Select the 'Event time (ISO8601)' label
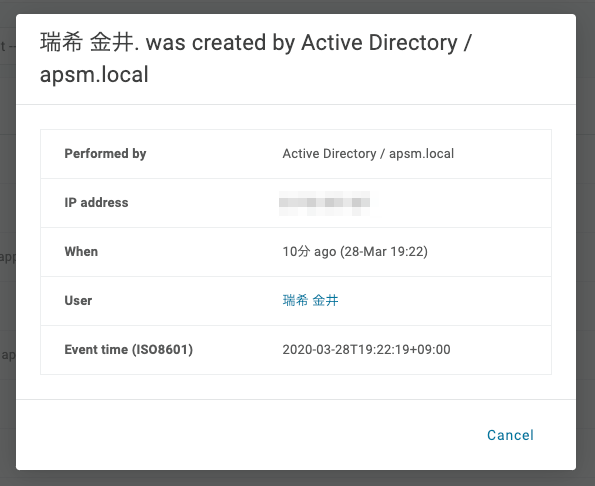This screenshot has width=595, height=486. pos(129,349)
